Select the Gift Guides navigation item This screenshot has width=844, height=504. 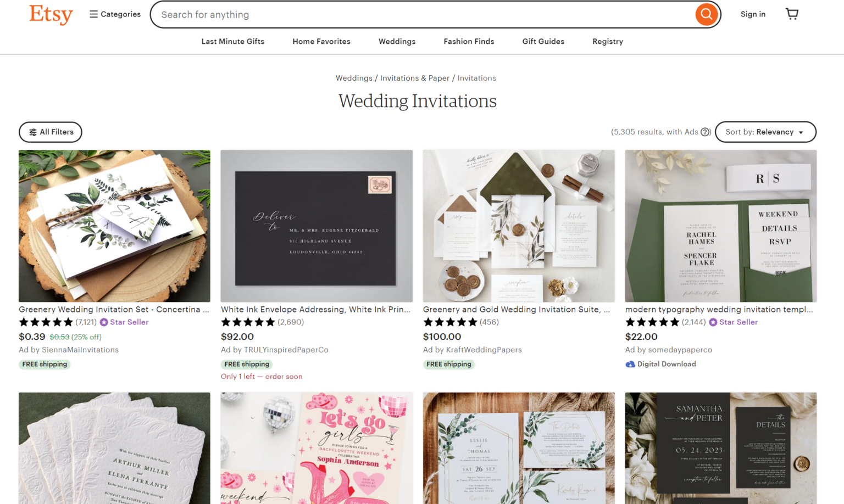tap(543, 41)
